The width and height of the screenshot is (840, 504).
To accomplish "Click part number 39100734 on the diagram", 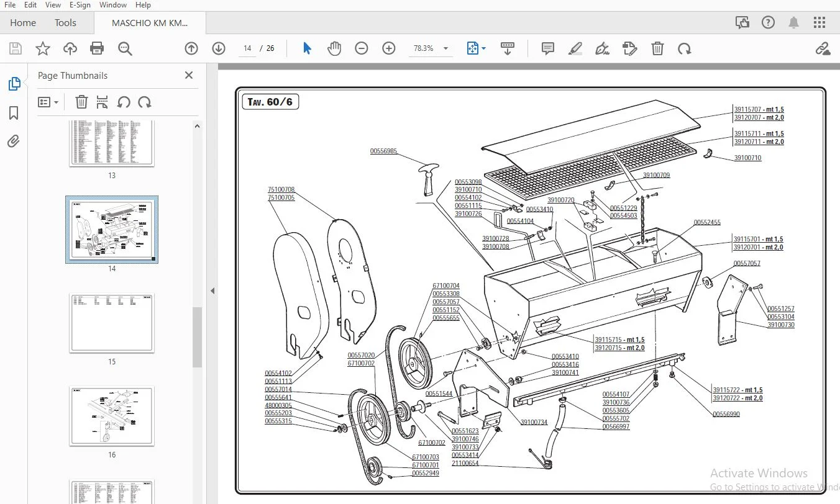I will (x=534, y=422).
